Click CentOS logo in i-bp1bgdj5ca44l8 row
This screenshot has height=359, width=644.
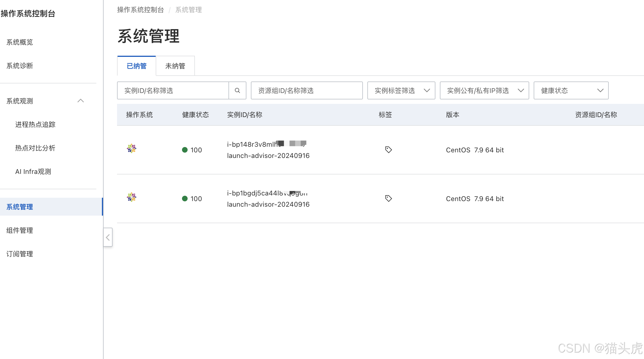[131, 197]
